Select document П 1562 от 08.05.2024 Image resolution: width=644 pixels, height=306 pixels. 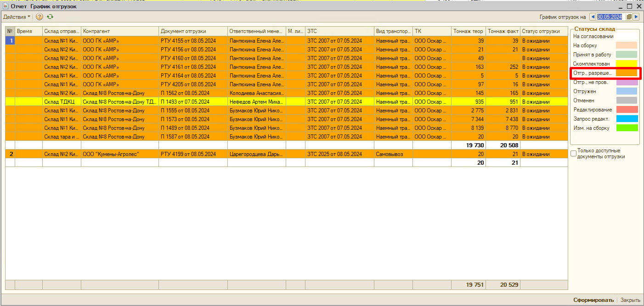[193, 93]
